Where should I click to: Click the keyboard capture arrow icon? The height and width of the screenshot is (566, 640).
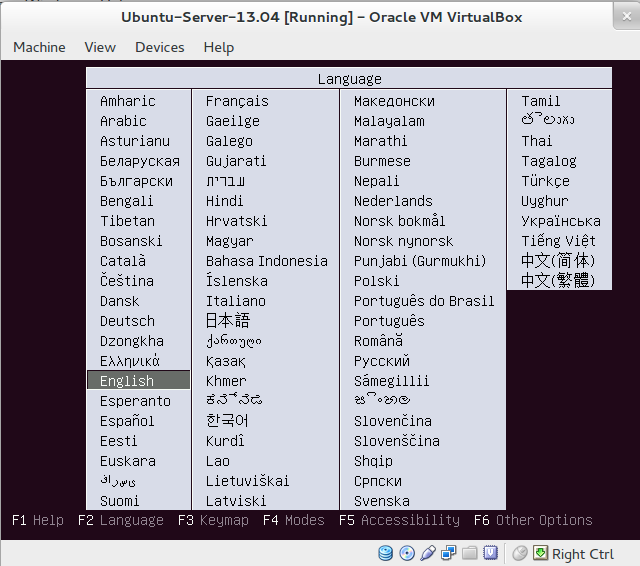click(x=540, y=553)
